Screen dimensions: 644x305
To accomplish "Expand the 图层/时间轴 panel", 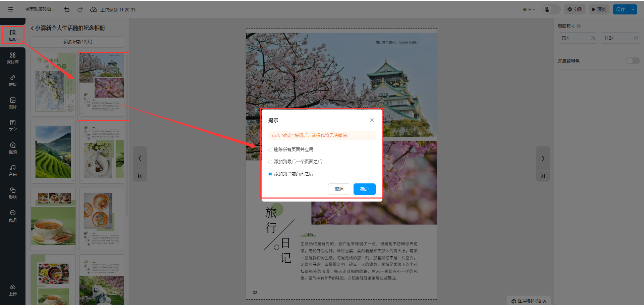I will click(529, 301).
